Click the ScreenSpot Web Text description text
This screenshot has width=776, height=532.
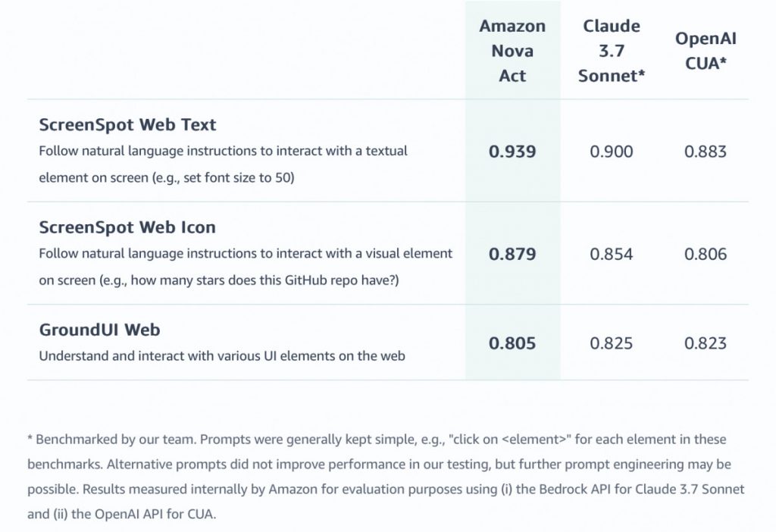pos(224,164)
